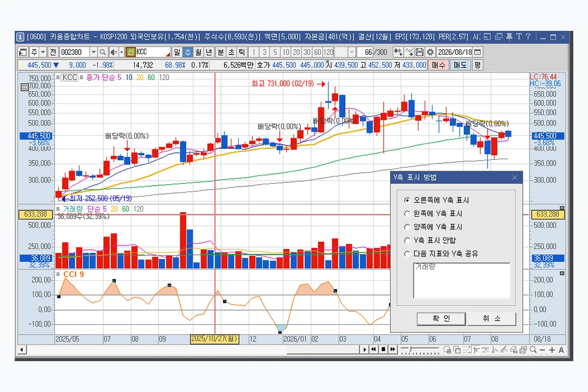The image size is (588, 392).
Task: Open the calendar date picker icon
Action: coord(477,51)
